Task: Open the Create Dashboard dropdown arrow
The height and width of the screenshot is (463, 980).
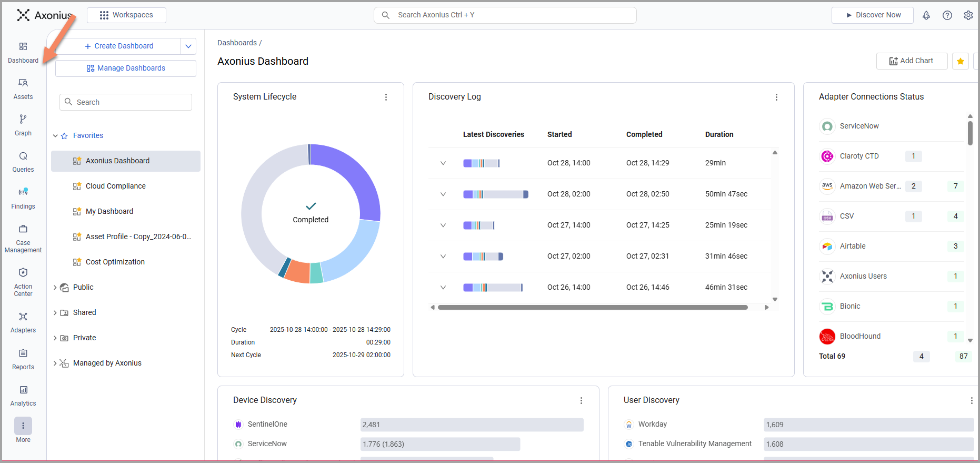Action: point(188,46)
